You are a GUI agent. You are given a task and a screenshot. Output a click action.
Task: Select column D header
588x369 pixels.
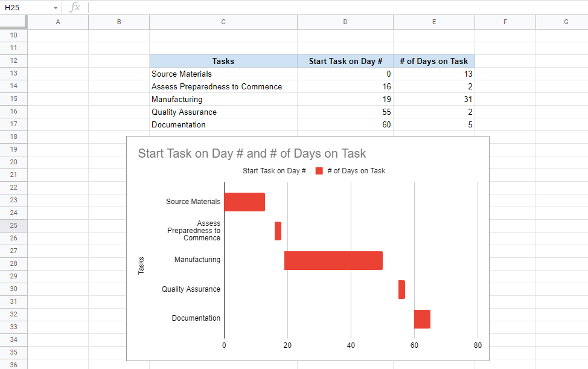345,22
